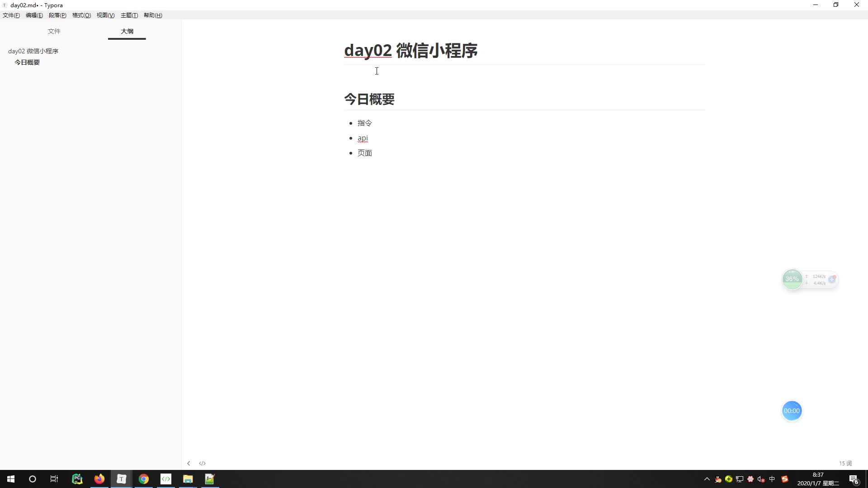
Task: Open Cortana search circle
Action: 33,479
